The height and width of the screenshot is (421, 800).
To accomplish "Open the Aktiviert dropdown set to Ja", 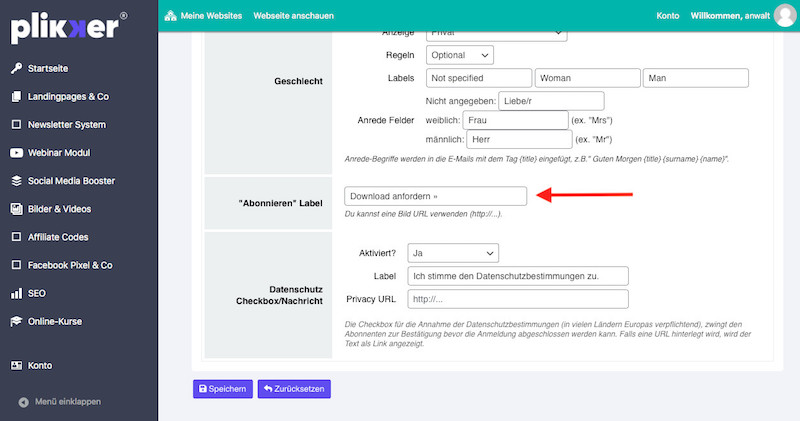I will (x=453, y=254).
